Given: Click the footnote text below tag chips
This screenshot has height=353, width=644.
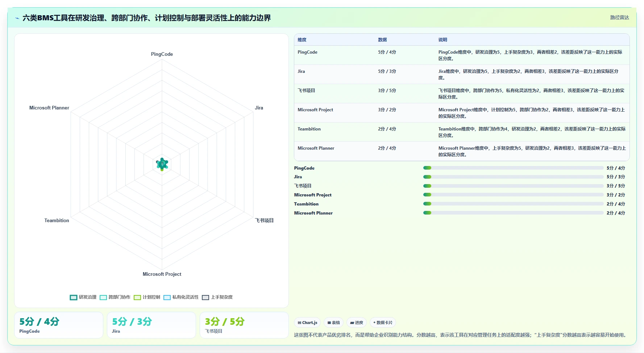Looking at the screenshot, I should tap(461, 335).
